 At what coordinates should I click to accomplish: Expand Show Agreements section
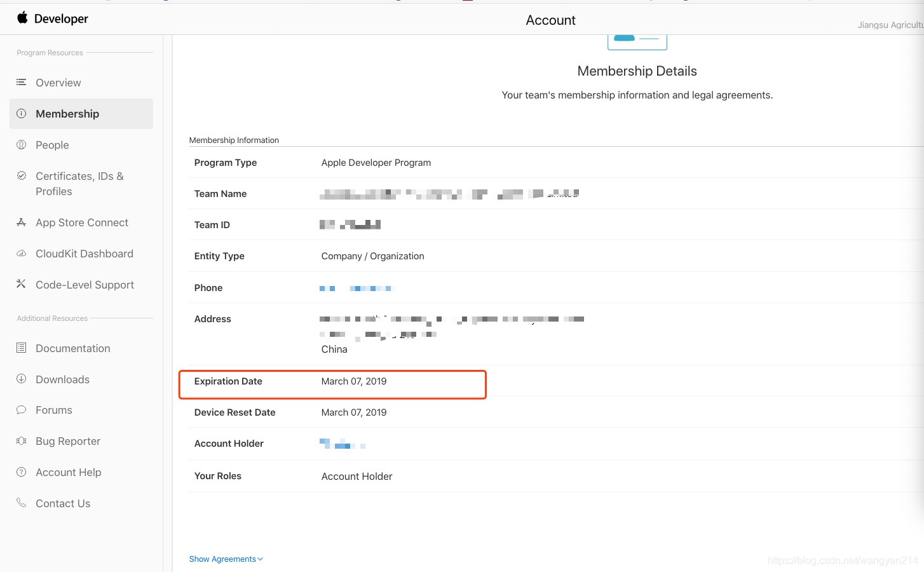[x=226, y=559]
